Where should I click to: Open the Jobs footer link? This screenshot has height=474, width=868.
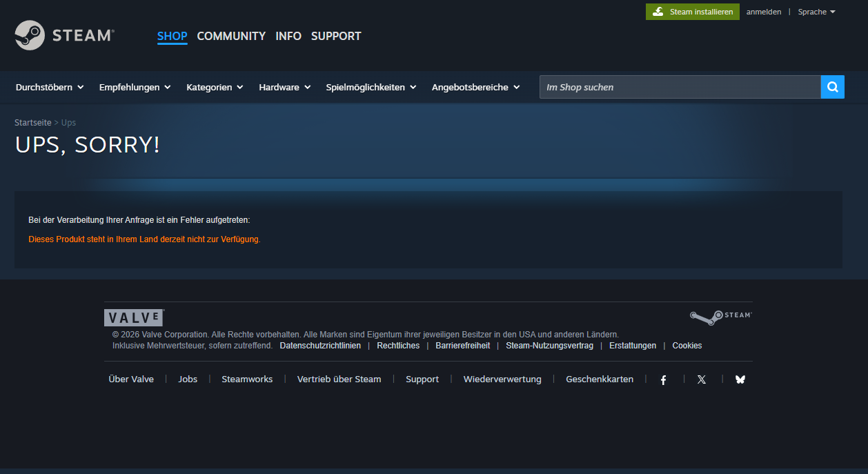click(188, 379)
